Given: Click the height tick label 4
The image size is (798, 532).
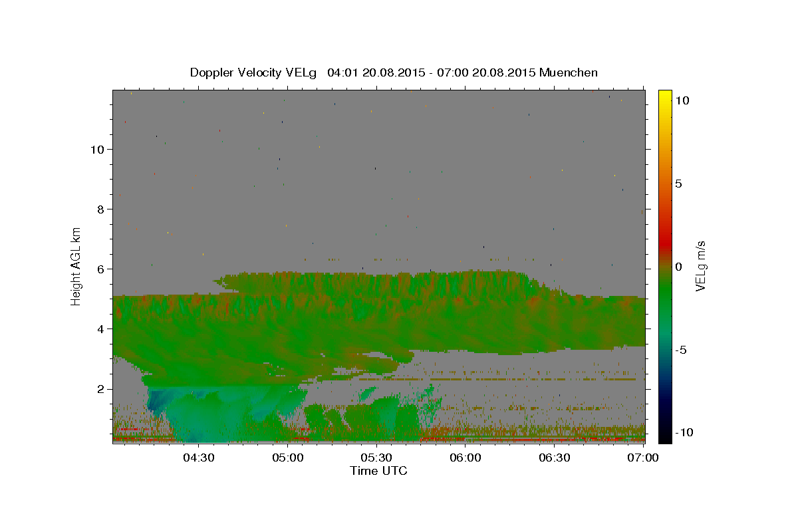Looking at the screenshot, I should pyautogui.click(x=101, y=329).
